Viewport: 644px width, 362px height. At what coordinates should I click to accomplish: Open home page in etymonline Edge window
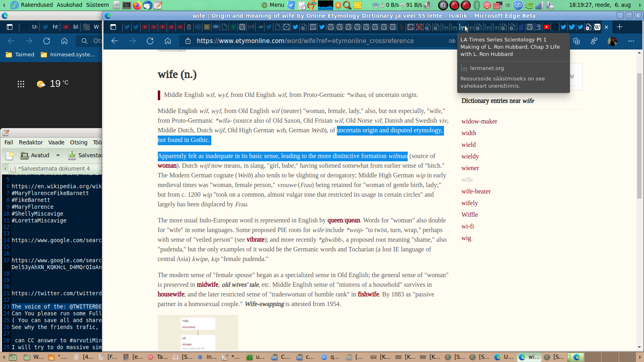(168, 41)
